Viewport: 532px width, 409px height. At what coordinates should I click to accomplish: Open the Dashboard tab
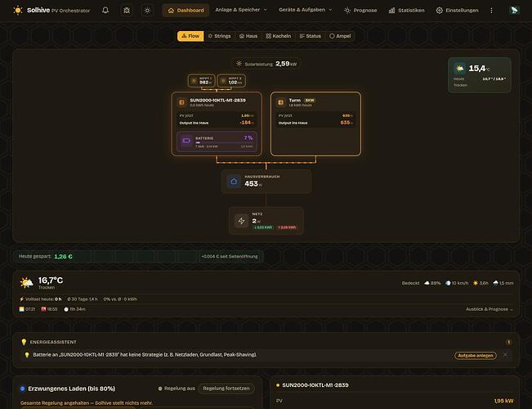(x=186, y=11)
